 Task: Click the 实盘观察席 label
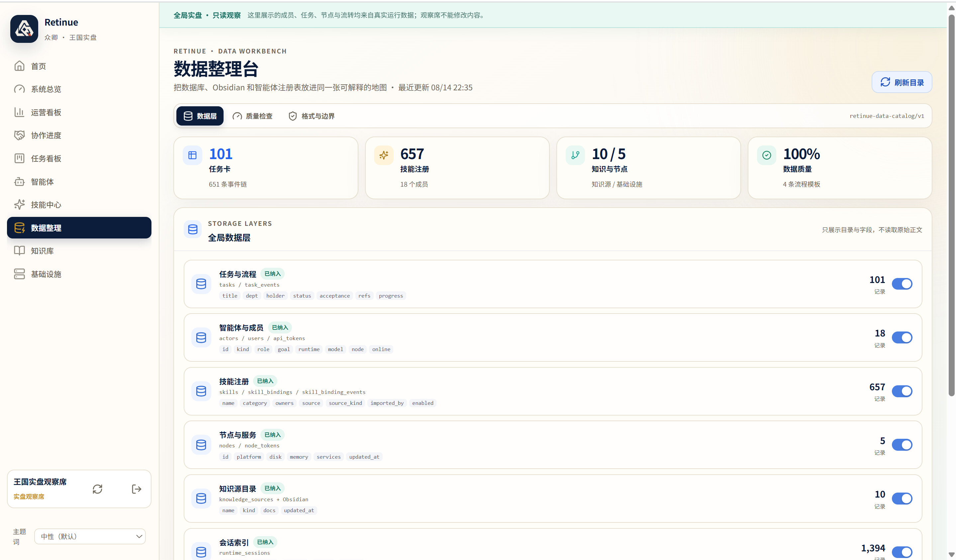pos(29,497)
